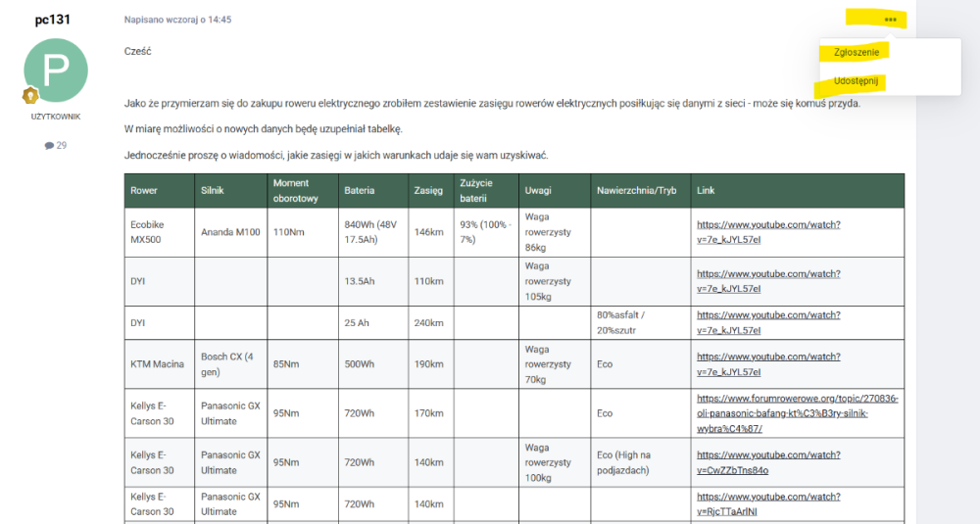Select 'Waga rowerzysty 86kg' cell
The image size is (980, 524).
(x=555, y=232)
